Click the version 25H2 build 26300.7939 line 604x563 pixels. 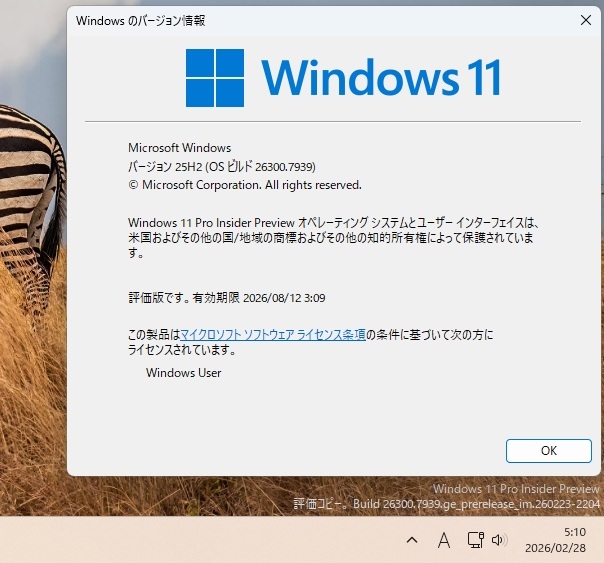point(222,166)
